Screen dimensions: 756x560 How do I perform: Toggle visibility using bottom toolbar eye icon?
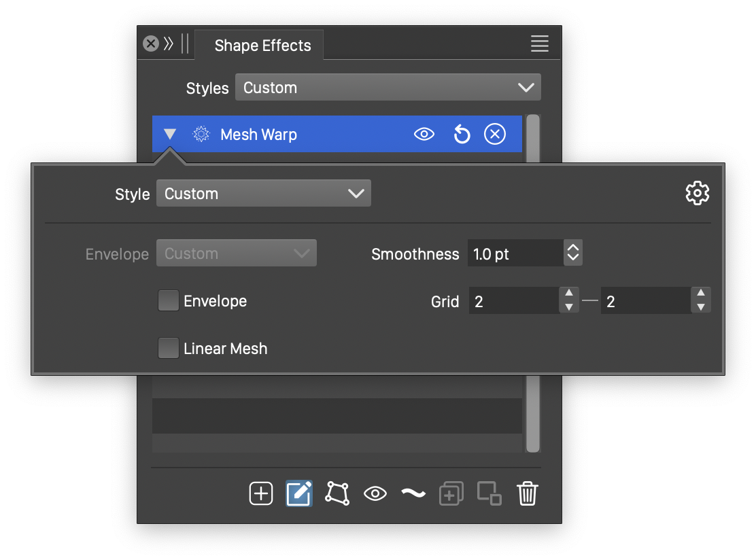click(375, 493)
